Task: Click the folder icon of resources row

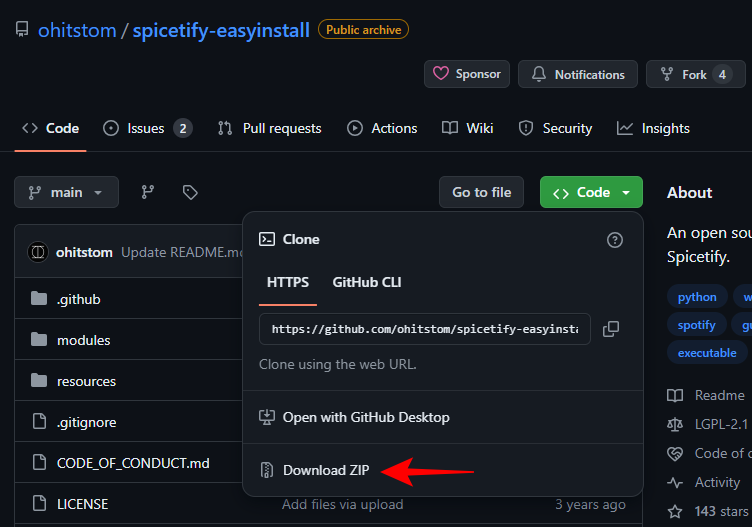Action: tap(39, 381)
